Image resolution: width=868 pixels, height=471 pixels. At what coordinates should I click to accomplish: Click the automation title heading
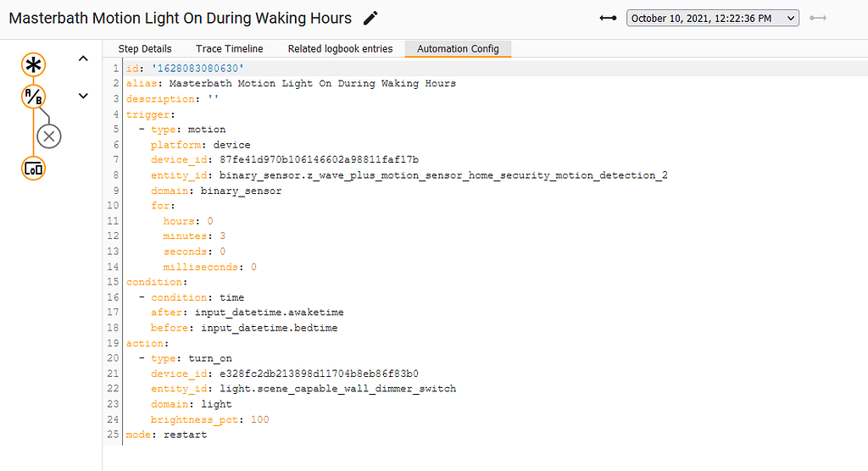[180, 19]
